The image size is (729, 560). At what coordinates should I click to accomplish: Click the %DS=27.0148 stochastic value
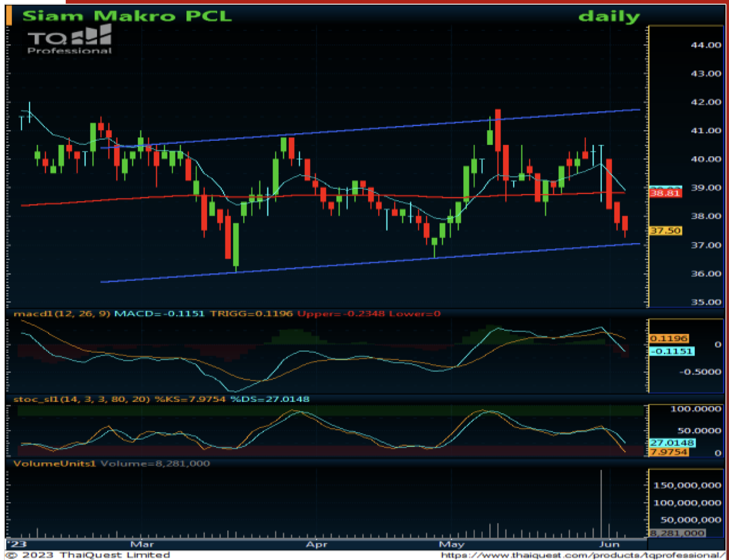click(x=269, y=399)
